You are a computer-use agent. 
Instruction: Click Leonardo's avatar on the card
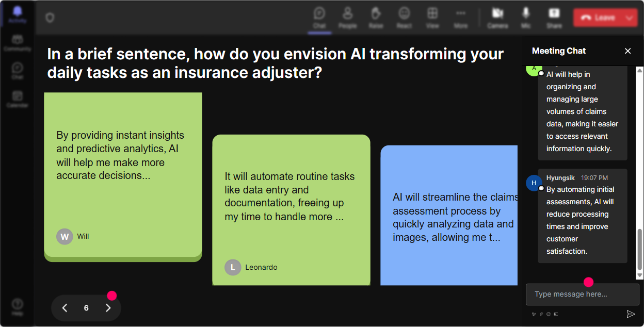tap(233, 267)
